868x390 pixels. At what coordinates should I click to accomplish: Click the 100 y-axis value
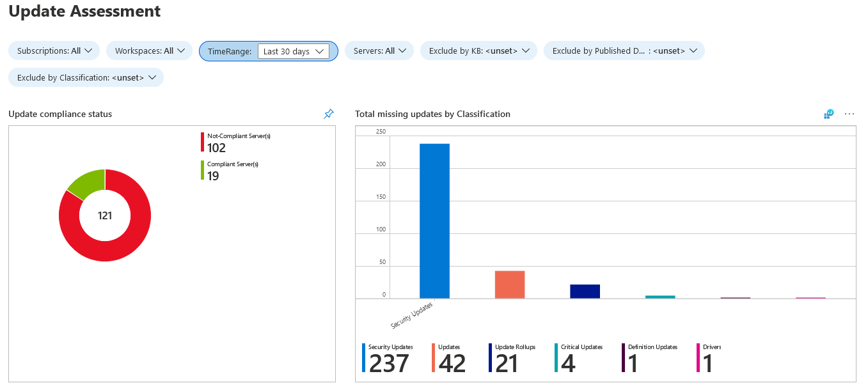point(381,230)
